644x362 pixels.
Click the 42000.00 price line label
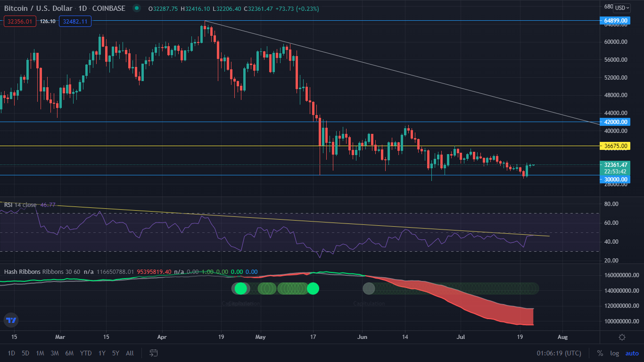point(616,122)
